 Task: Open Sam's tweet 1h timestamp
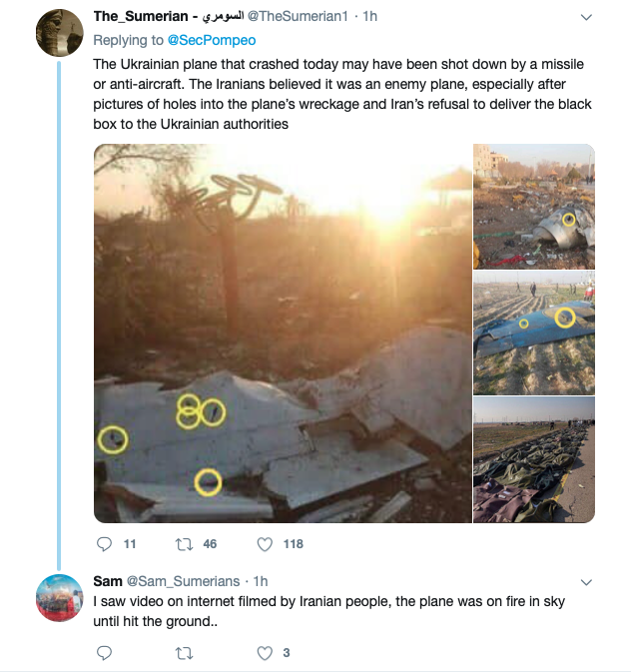point(262,581)
